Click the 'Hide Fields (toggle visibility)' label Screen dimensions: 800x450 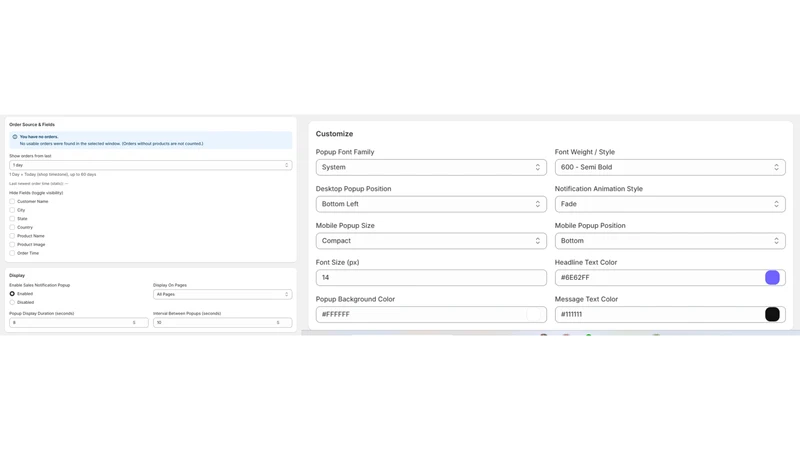[x=36, y=193]
